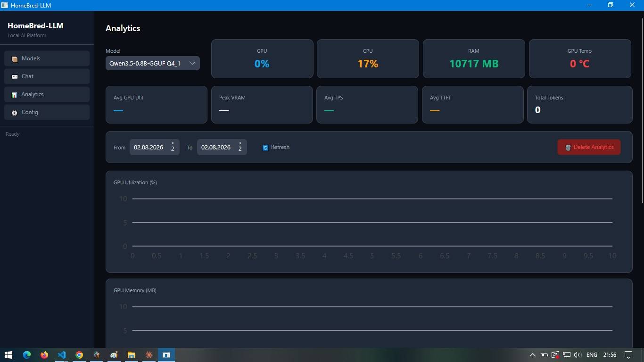Click the From date field
The image size is (644, 362).
155,147
